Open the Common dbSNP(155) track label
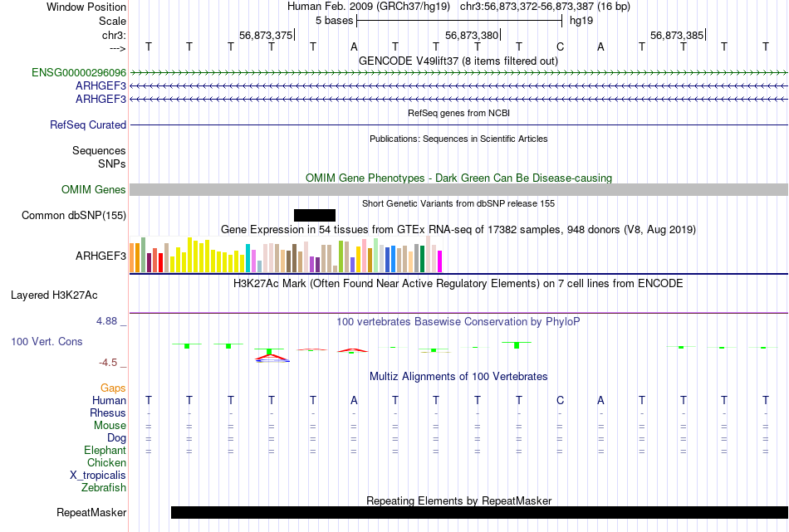 [74, 215]
